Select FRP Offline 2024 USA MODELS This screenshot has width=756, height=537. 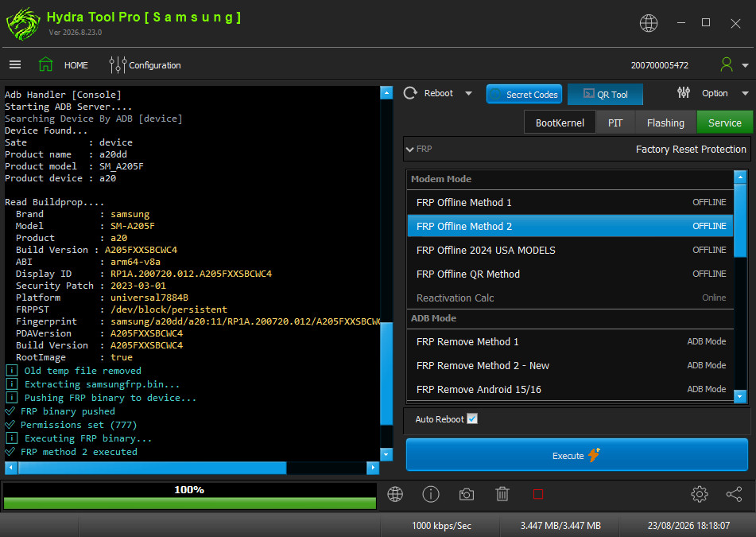570,250
